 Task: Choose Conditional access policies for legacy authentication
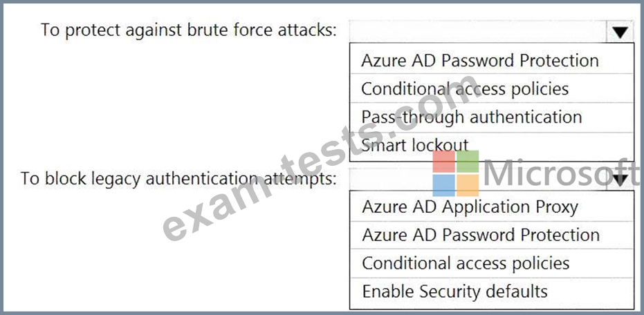pyautogui.click(x=491, y=263)
